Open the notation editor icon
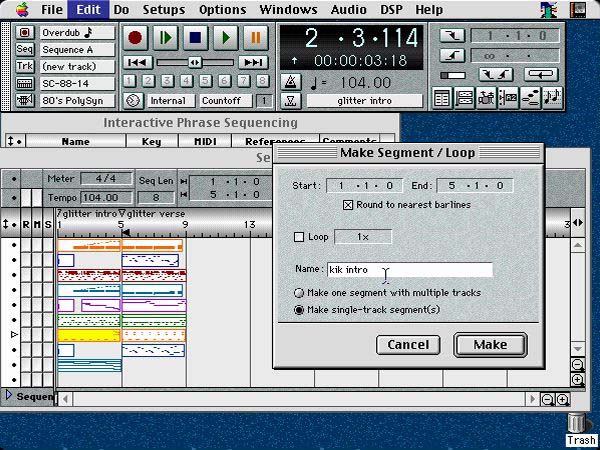This screenshot has height=450, width=600. [552, 98]
